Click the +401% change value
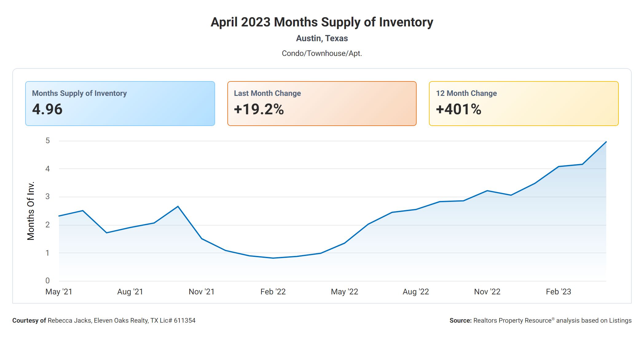Viewport: 644px width, 338px height. click(x=458, y=109)
